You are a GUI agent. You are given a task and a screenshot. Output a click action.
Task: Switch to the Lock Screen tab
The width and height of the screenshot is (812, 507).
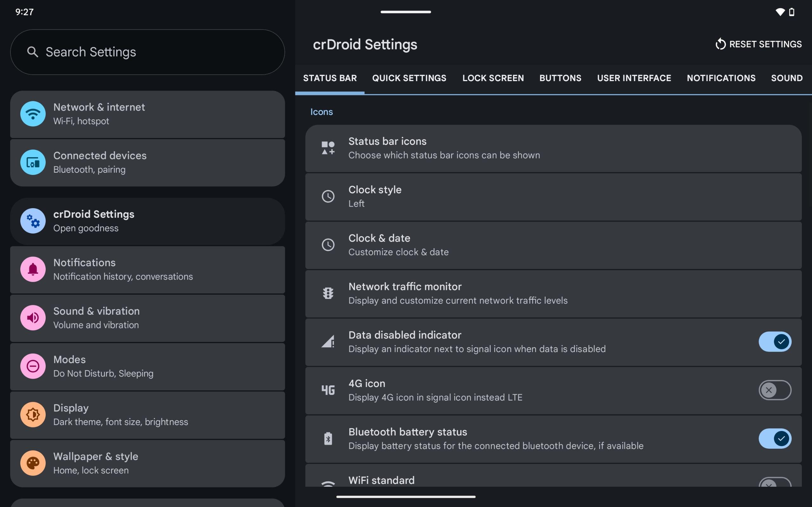tap(493, 78)
